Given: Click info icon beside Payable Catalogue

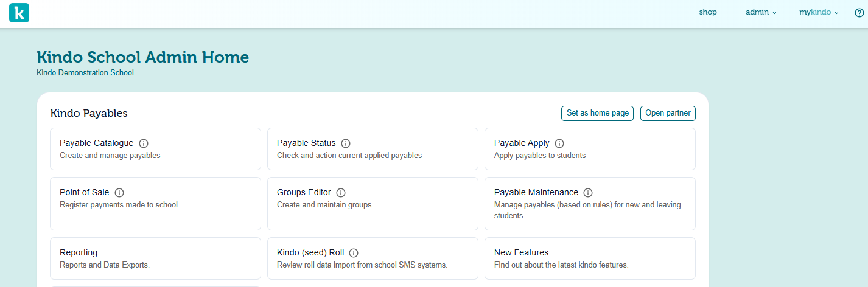Looking at the screenshot, I should point(144,143).
